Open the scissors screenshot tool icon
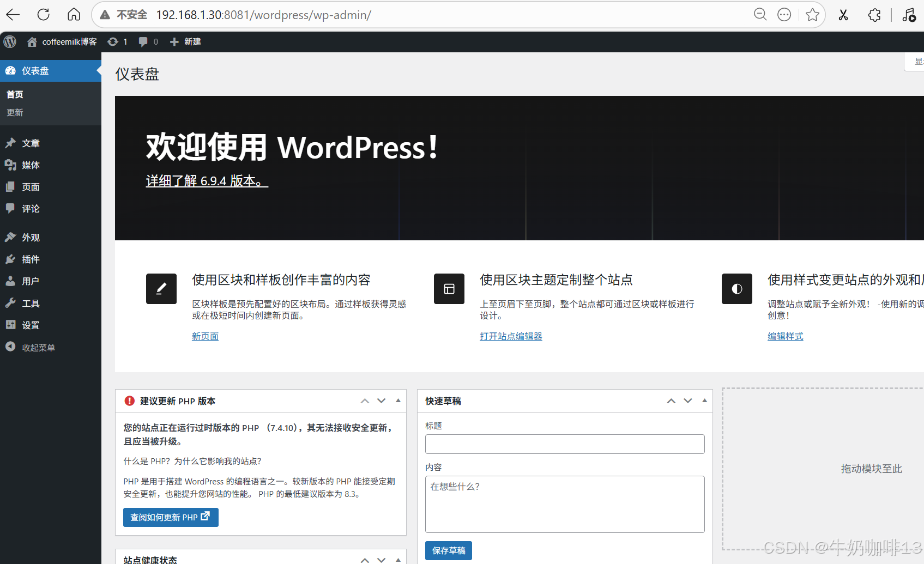Viewport: 924px width, 564px height. pyautogui.click(x=843, y=15)
